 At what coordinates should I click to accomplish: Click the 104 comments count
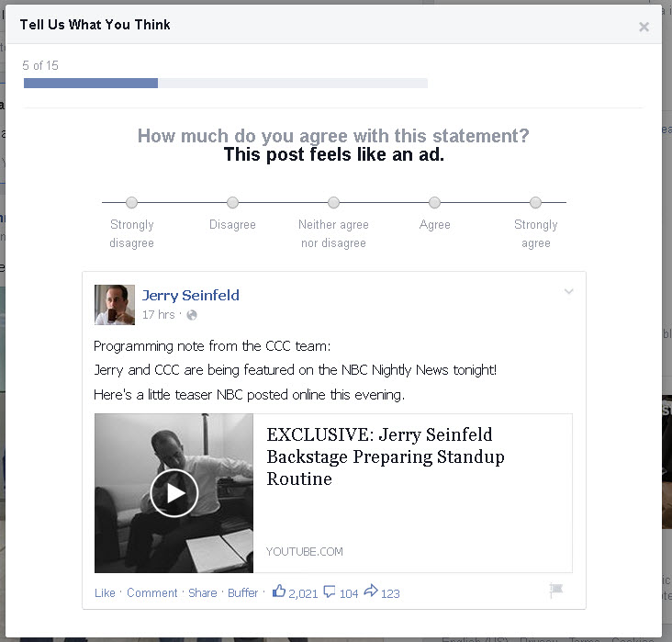point(349,593)
